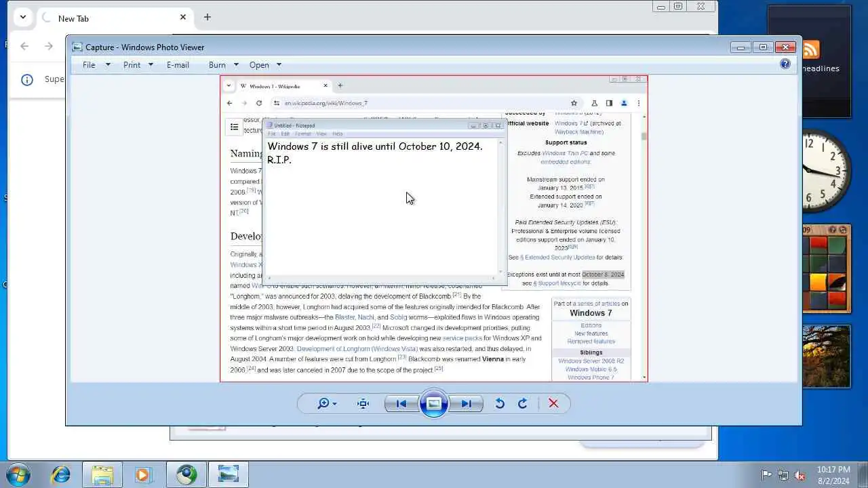This screenshot has width=868, height=488.
Task: Open Action Center flag in tray
Action: tap(767, 475)
